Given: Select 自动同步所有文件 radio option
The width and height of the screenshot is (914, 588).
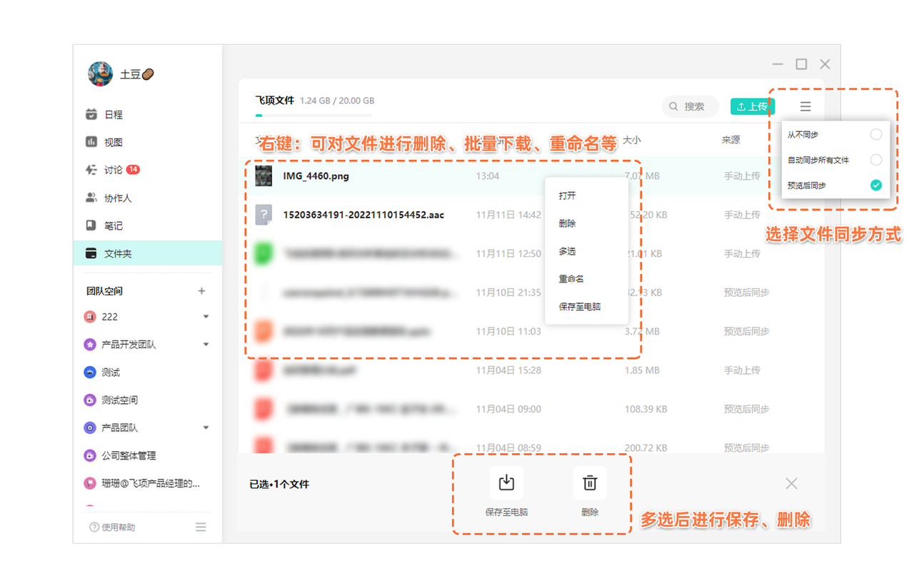Looking at the screenshot, I should tap(875, 160).
